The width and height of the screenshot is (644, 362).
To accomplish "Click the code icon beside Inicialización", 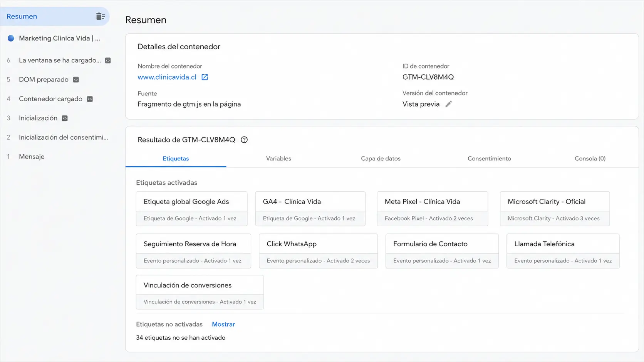I will [x=65, y=118].
